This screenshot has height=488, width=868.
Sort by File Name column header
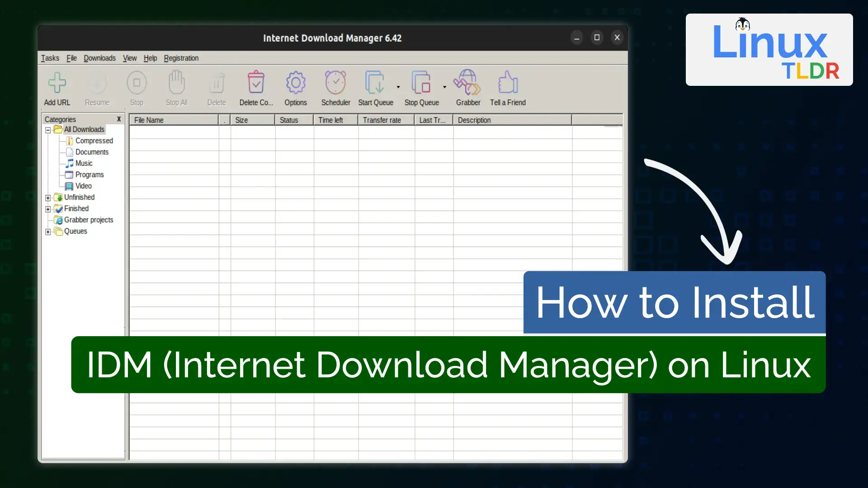click(x=174, y=120)
